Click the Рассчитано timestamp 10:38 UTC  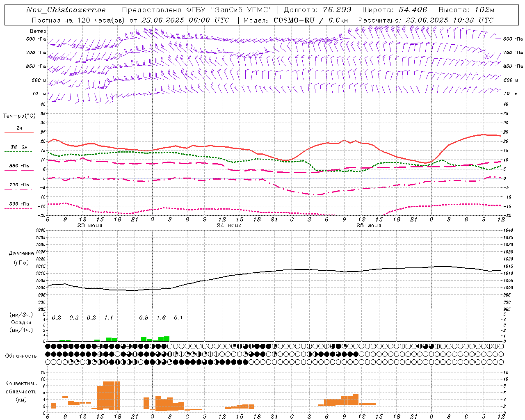473,20
